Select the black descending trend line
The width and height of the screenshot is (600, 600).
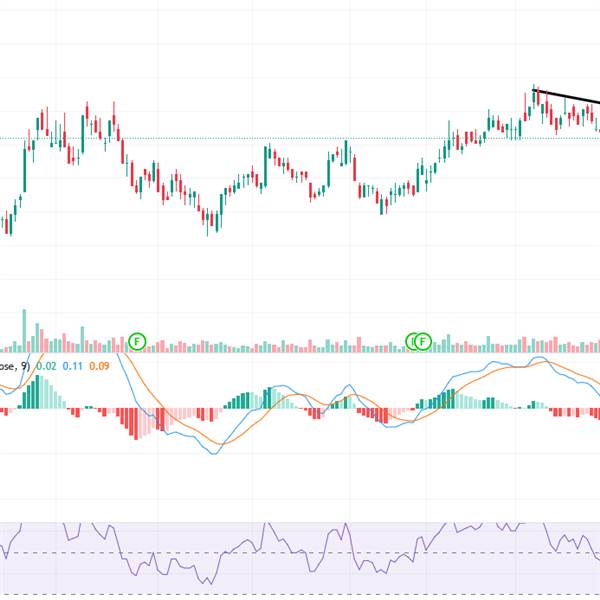pyautogui.click(x=566, y=96)
